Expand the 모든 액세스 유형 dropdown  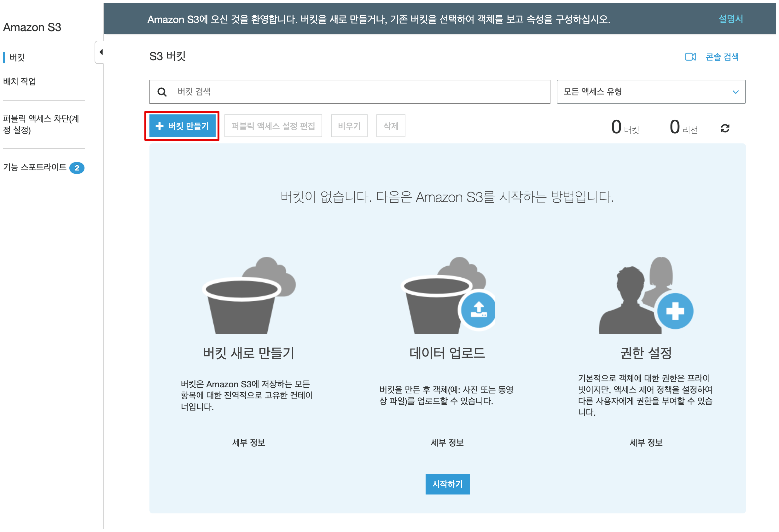click(651, 92)
